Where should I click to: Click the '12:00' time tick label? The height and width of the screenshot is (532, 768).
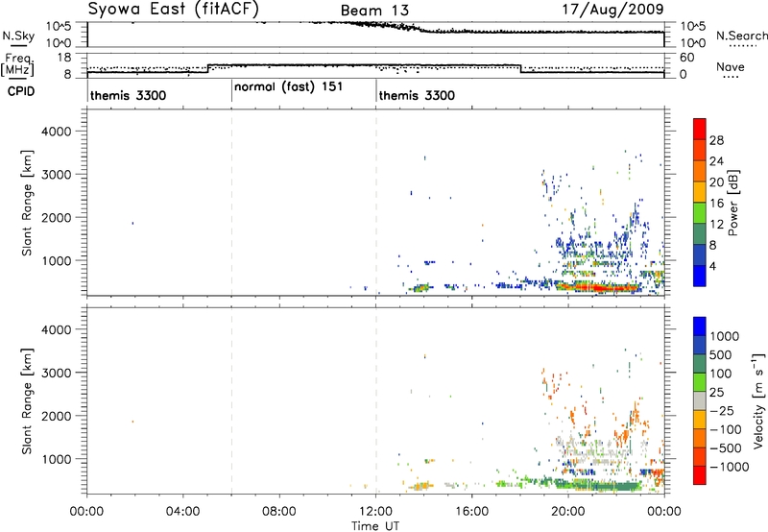click(x=375, y=512)
